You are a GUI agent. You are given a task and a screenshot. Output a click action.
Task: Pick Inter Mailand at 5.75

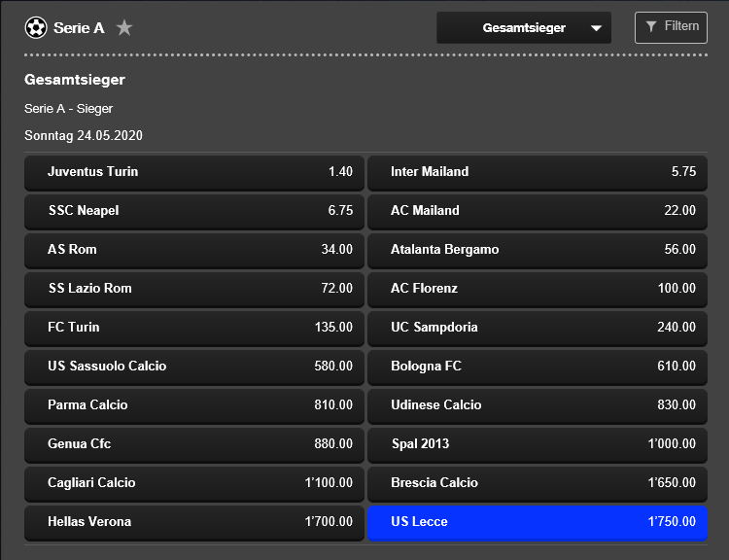pos(538,172)
